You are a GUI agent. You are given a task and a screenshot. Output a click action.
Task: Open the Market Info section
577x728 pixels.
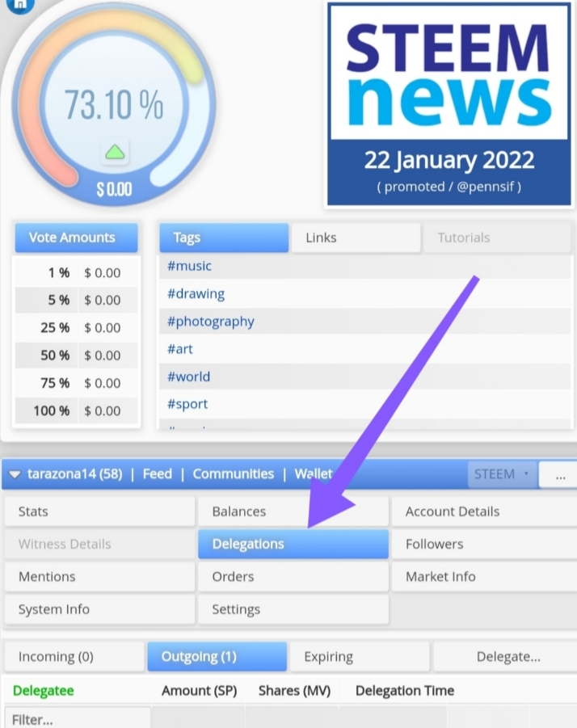(x=485, y=577)
